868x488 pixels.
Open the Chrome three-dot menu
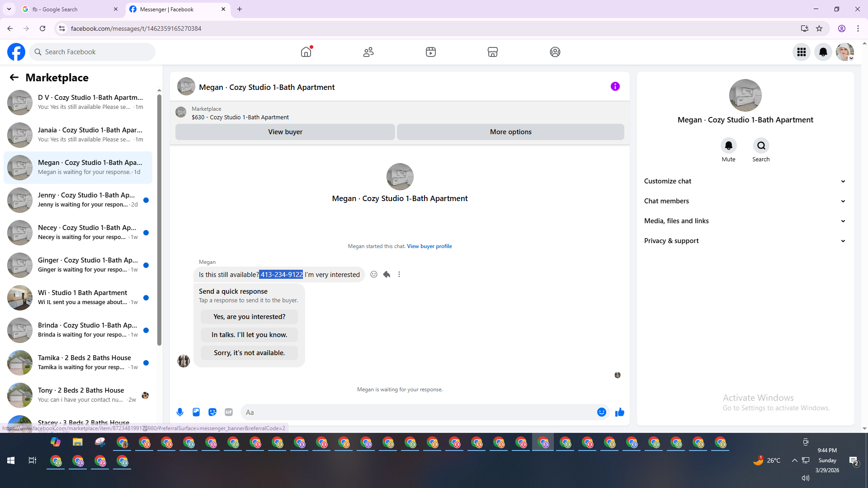858,28
